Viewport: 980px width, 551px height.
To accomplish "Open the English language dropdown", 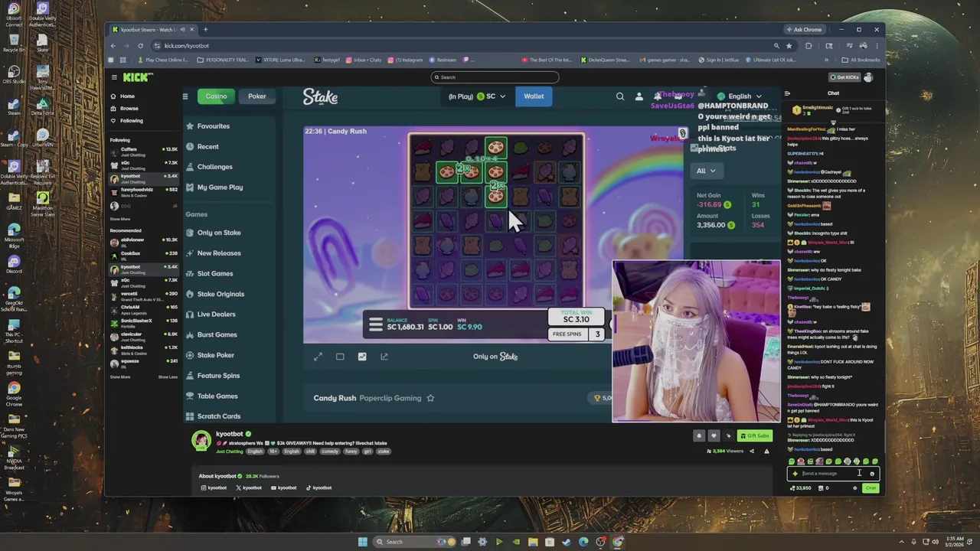I will [x=739, y=96].
